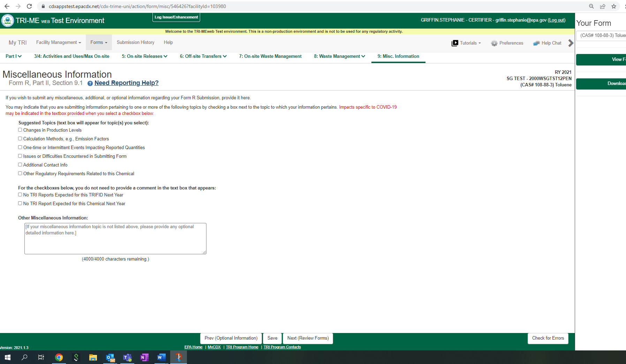Click the EPA logo icon in header
626x364 pixels.
tap(7, 21)
